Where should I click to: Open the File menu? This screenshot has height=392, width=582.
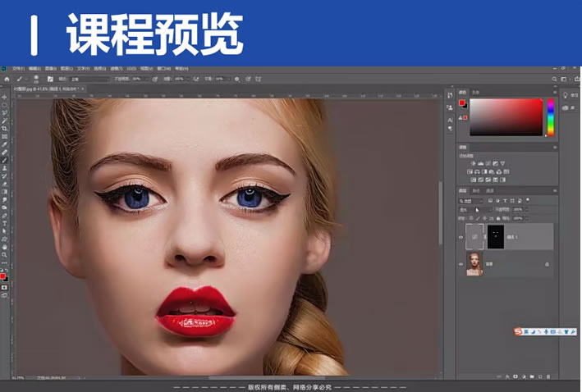18,69
